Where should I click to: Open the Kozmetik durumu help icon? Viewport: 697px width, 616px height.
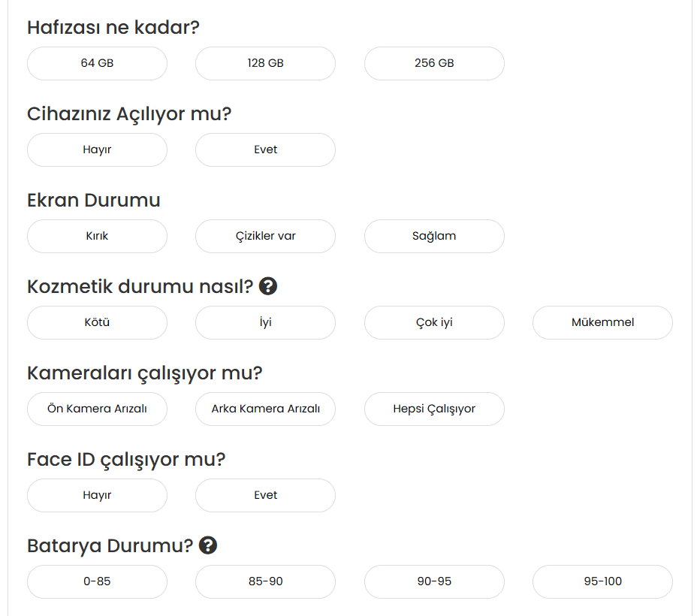click(x=268, y=286)
